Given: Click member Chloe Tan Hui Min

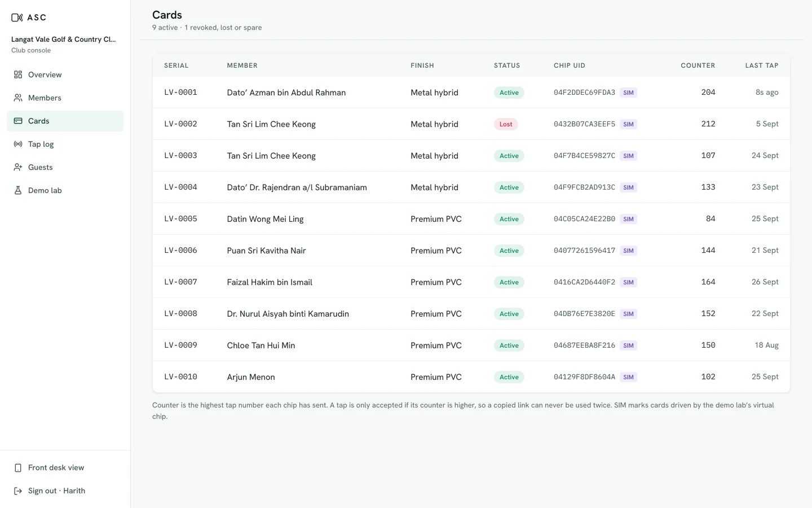Looking at the screenshot, I should [261, 345].
